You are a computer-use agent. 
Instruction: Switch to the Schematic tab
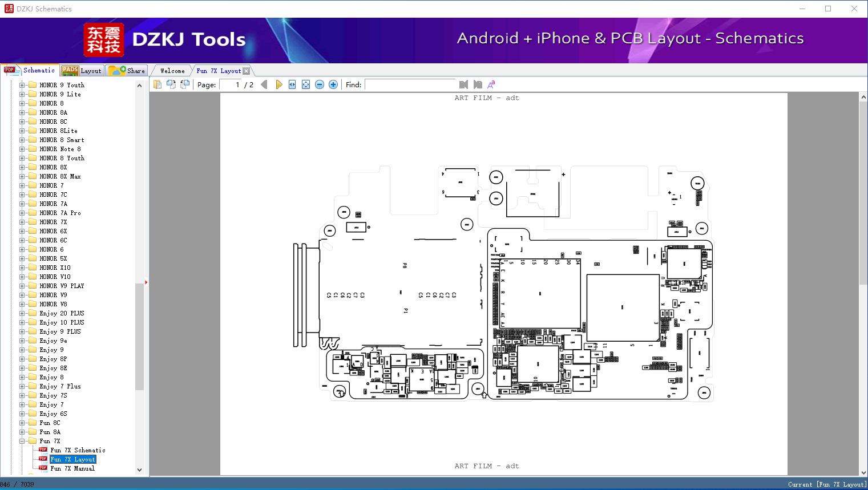pos(30,70)
